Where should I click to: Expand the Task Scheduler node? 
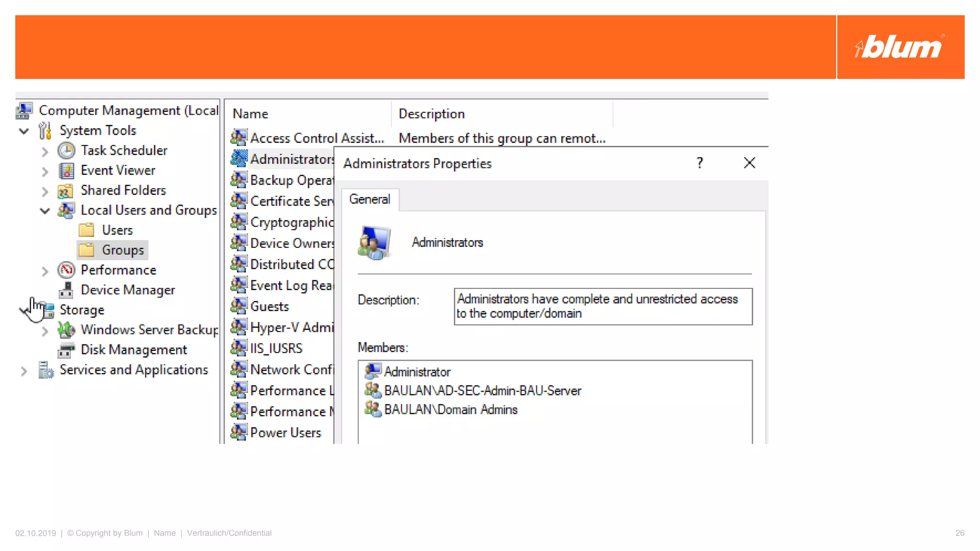(x=45, y=152)
